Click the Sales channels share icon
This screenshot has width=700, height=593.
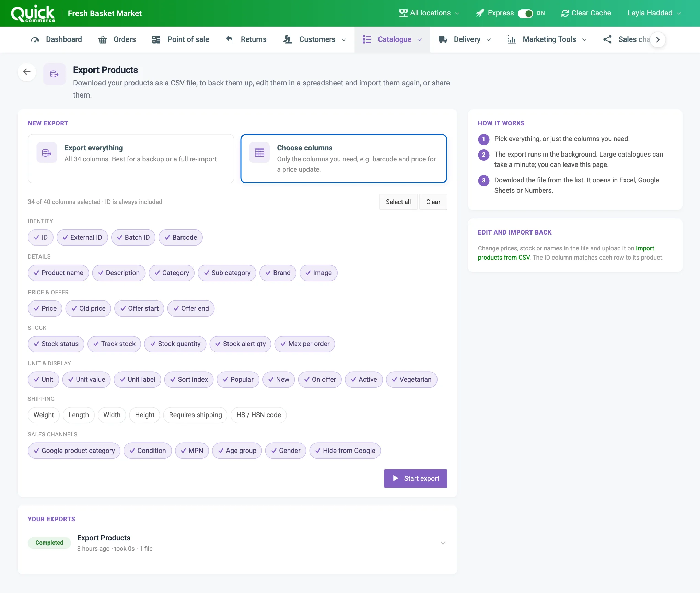607,39
